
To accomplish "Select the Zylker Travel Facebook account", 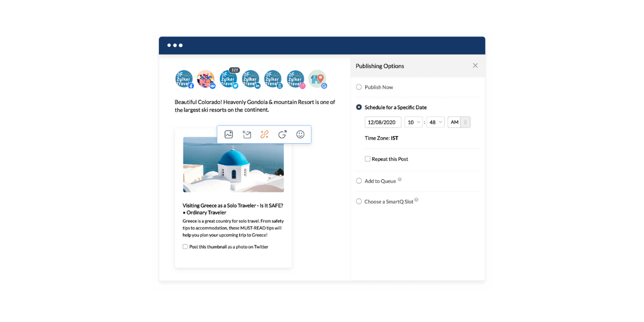I will pyautogui.click(x=184, y=79).
